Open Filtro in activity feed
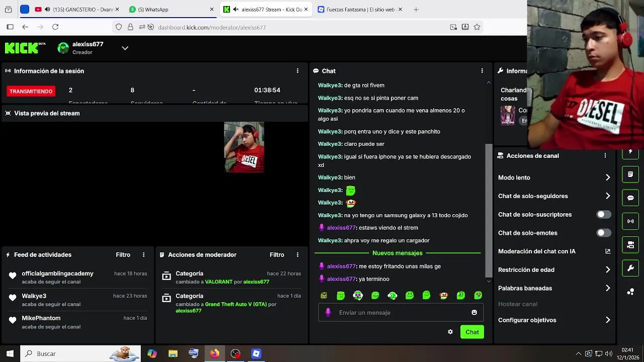644x362 pixels. [123, 255]
